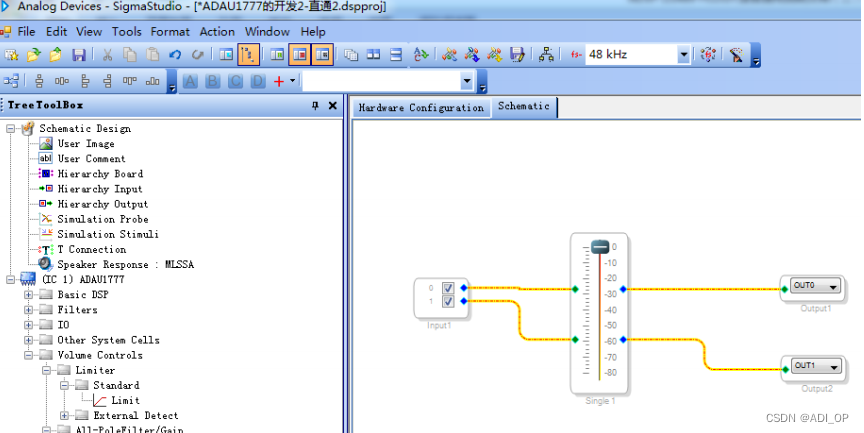Viewport: 864px width, 433px height.
Task: Open a project with the green-arrow folder icon
Action: [34, 55]
